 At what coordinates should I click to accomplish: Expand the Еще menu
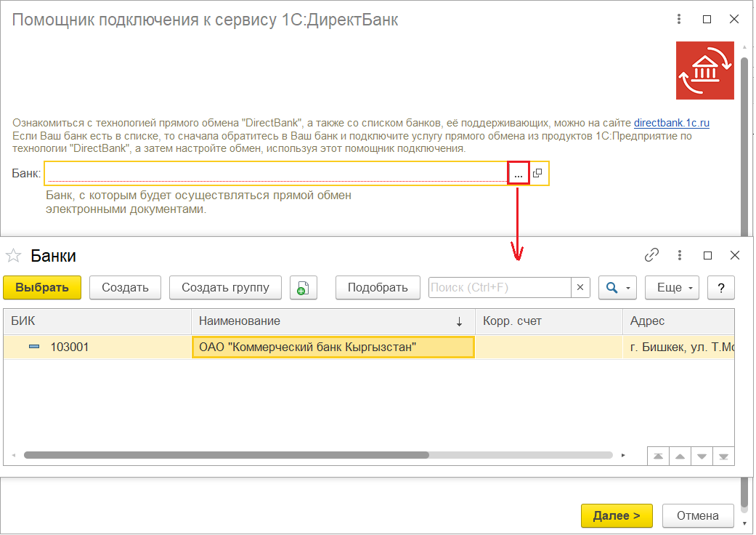pos(672,288)
